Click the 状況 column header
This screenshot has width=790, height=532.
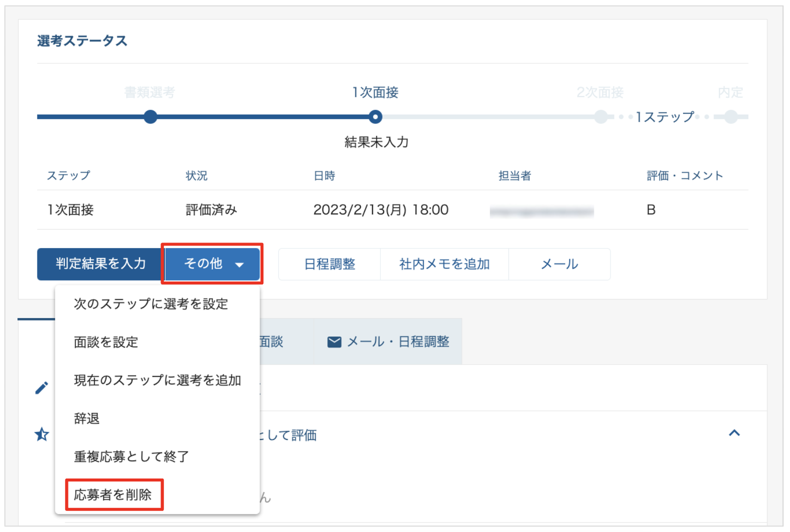(196, 175)
